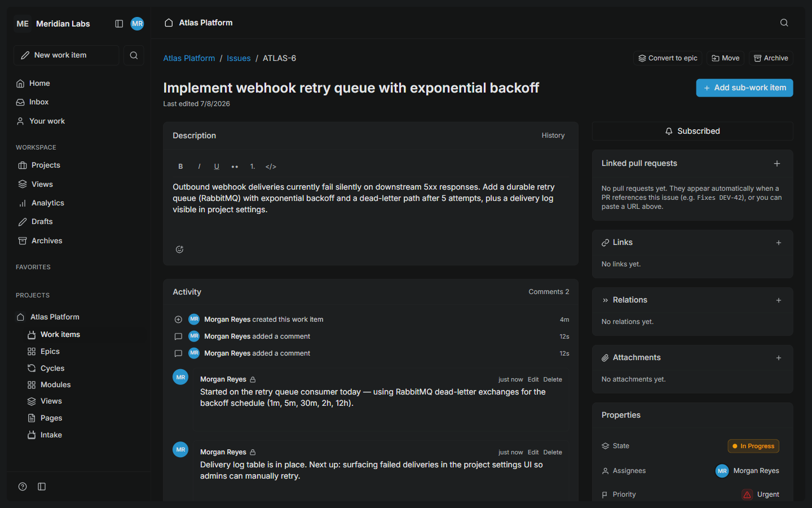Add a linked pull request with plus

(x=777, y=163)
